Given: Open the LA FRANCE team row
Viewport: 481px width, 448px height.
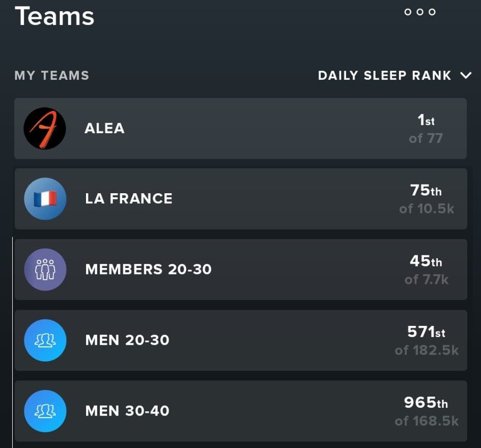Looking at the screenshot, I should click(240, 199).
